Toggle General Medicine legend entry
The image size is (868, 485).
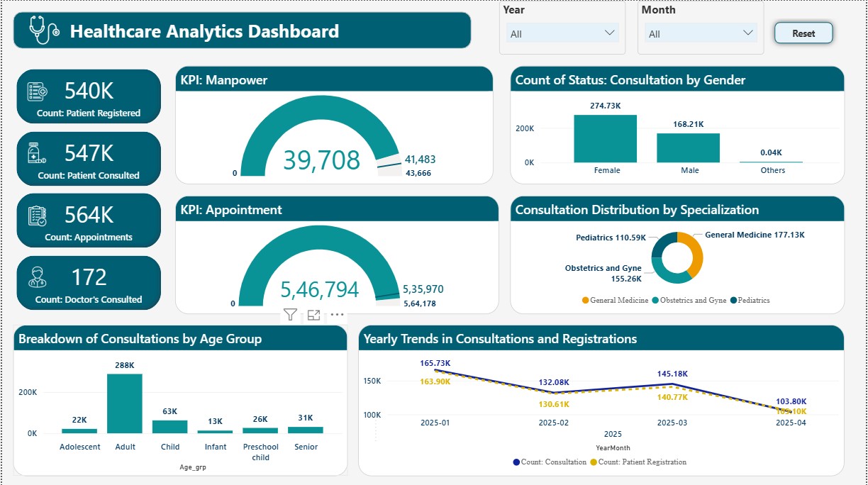(x=614, y=301)
